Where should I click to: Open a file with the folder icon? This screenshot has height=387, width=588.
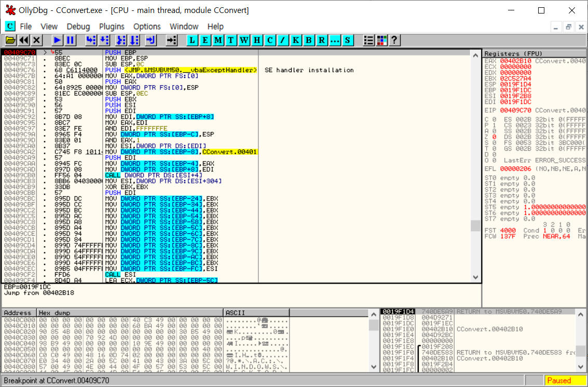pyautogui.click(x=10, y=40)
